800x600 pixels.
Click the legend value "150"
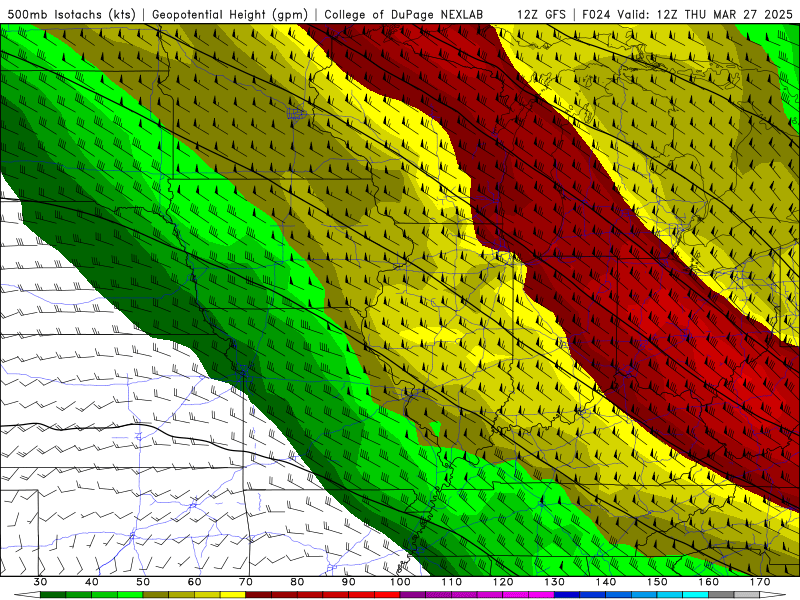click(657, 582)
